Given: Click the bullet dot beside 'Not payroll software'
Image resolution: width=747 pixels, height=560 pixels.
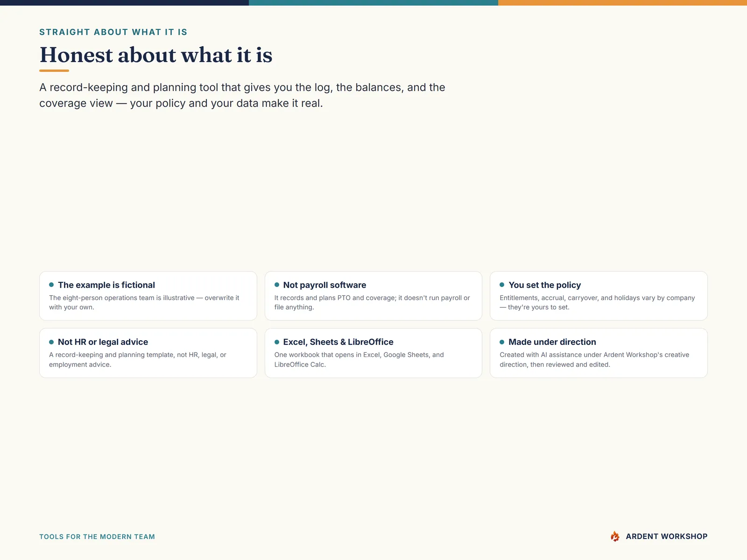Looking at the screenshot, I should 277,285.
